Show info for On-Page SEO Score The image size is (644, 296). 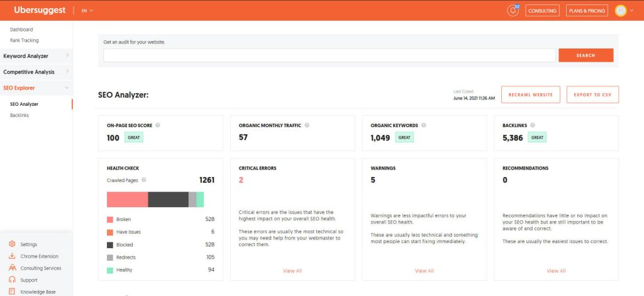pyautogui.click(x=158, y=125)
